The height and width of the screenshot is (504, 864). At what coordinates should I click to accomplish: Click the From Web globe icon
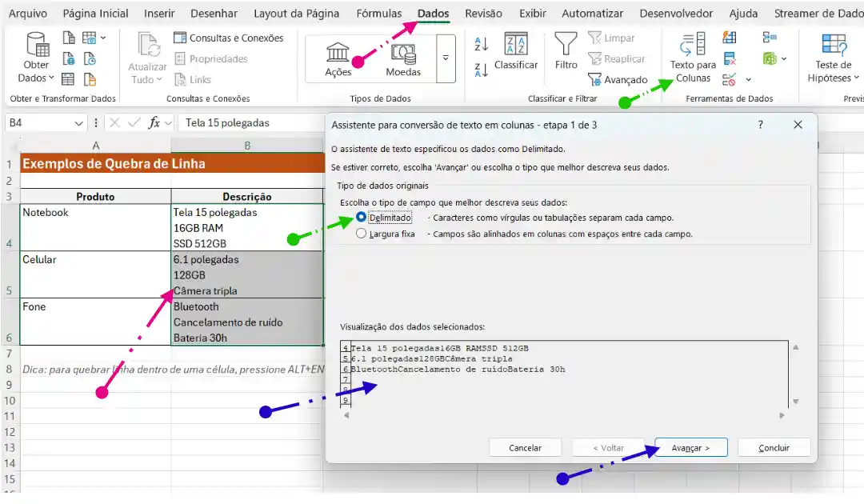(x=69, y=59)
